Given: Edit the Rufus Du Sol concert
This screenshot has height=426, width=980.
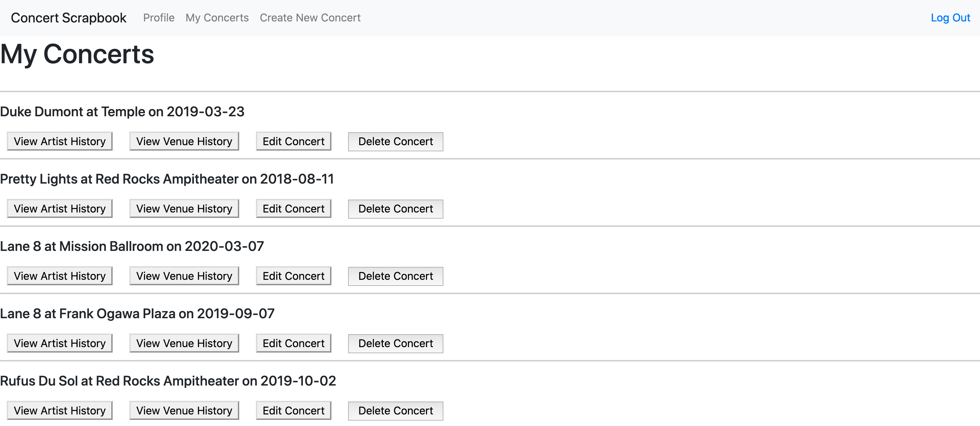Looking at the screenshot, I should (x=293, y=410).
